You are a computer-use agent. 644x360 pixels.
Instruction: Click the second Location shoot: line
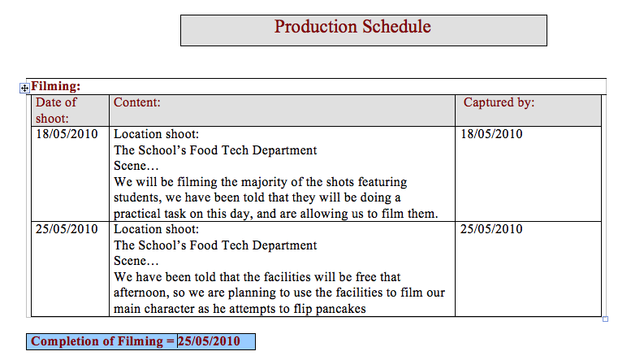click(x=156, y=229)
